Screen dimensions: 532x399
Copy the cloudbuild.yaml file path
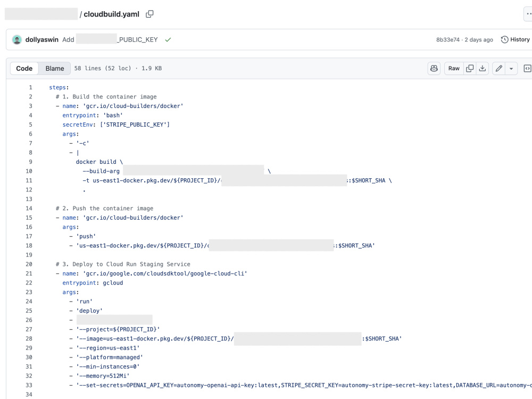point(149,14)
